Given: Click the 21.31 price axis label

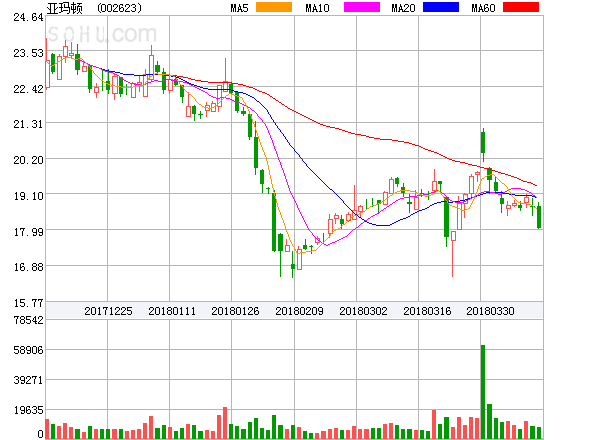Looking at the screenshot, I should 28,124.
